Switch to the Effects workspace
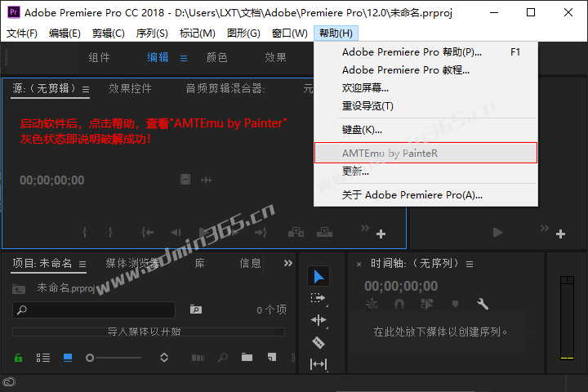 [276, 57]
